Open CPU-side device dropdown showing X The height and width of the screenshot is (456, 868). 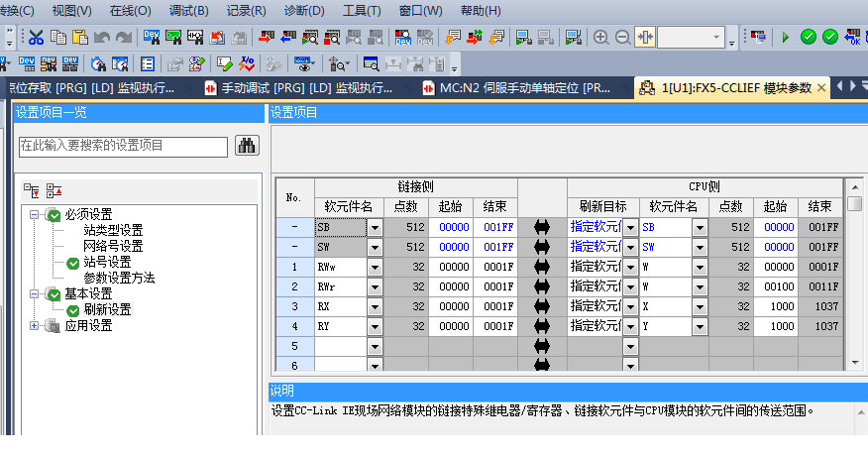click(x=700, y=306)
